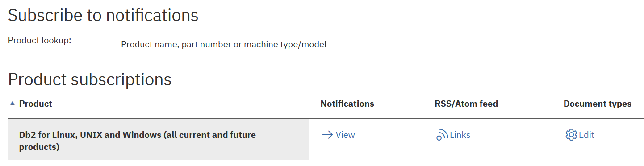Open the RSS/Atom feed Links link
This screenshot has width=644, height=166.
pyautogui.click(x=453, y=135)
